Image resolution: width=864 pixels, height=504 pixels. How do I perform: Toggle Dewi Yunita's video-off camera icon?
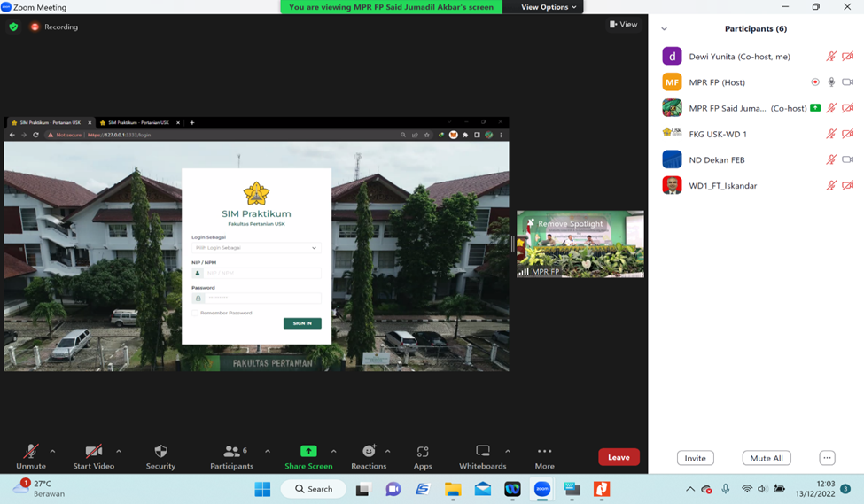click(x=847, y=56)
